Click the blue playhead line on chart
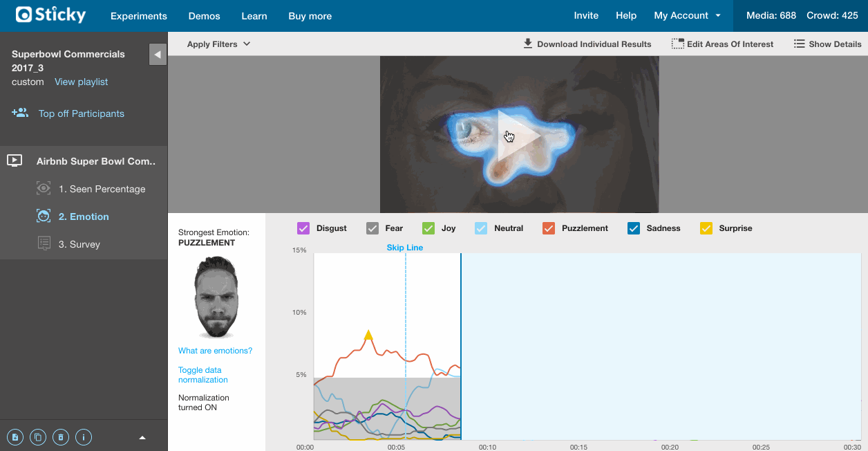This screenshot has height=451, width=868. (461, 346)
